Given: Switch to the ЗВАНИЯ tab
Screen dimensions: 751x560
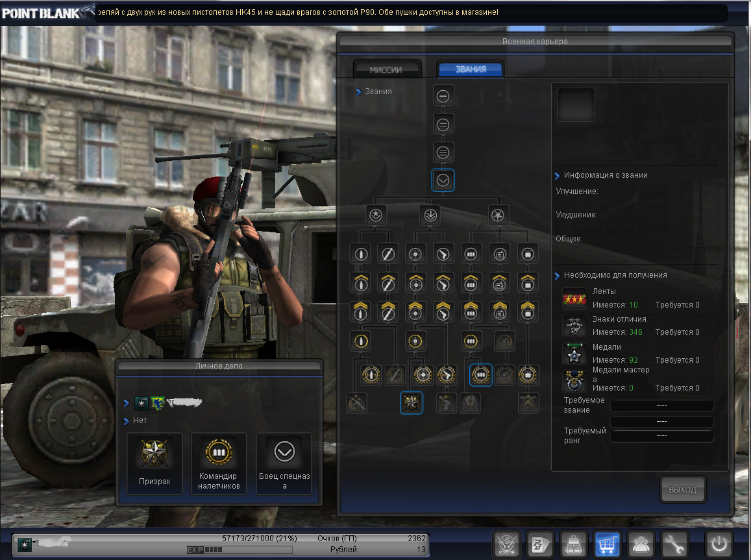Looking at the screenshot, I should click(471, 69).
